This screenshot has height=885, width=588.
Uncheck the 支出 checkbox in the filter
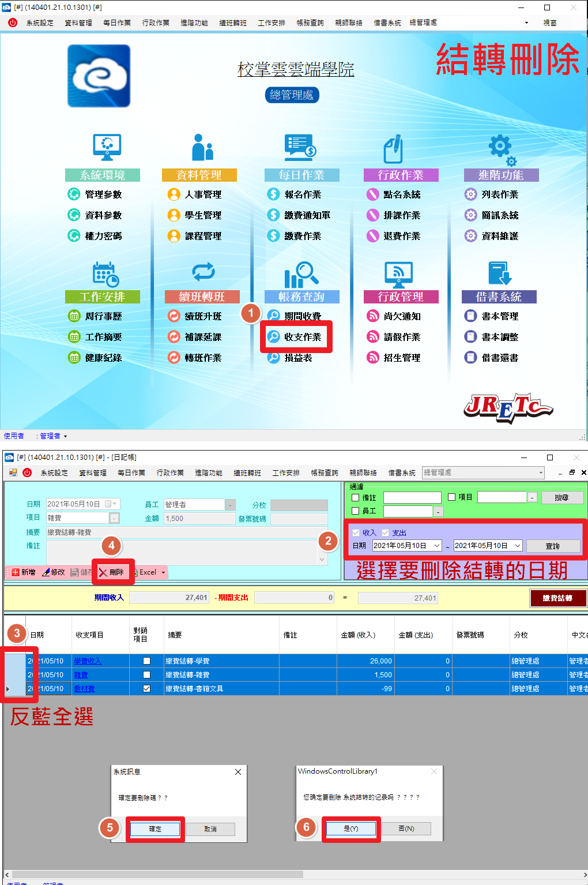click(386, 532)
